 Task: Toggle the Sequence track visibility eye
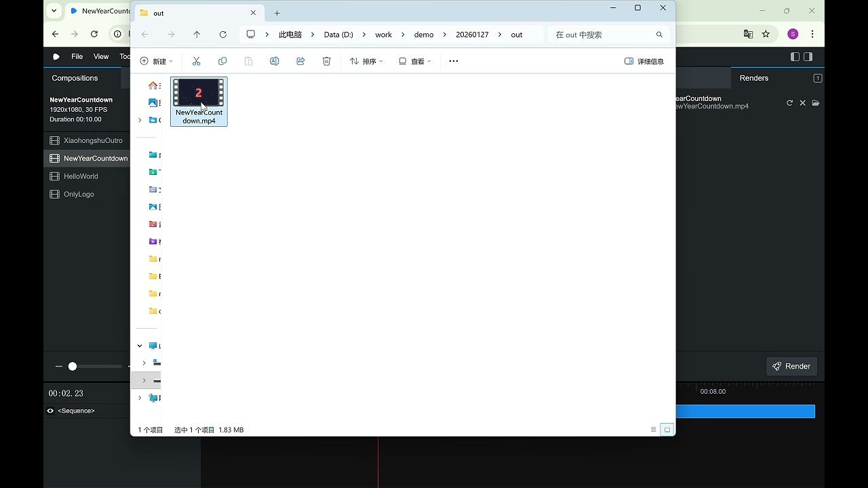coord(50,411)
